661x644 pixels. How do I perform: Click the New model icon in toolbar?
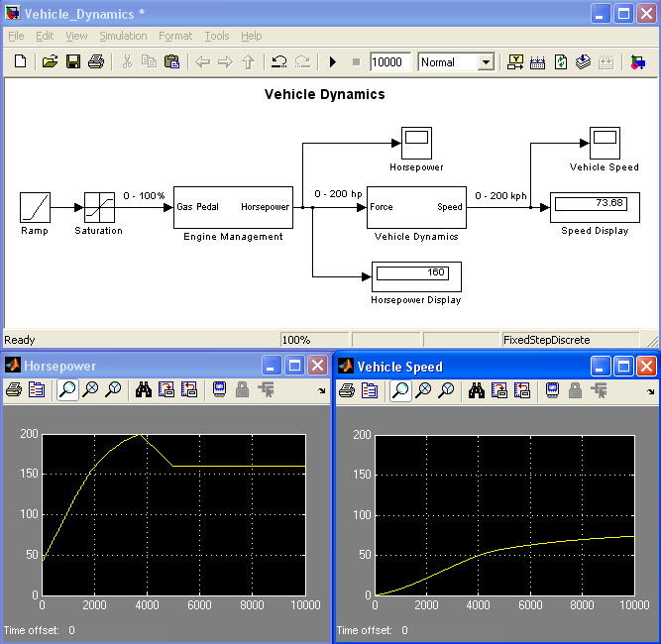[20, 62]
